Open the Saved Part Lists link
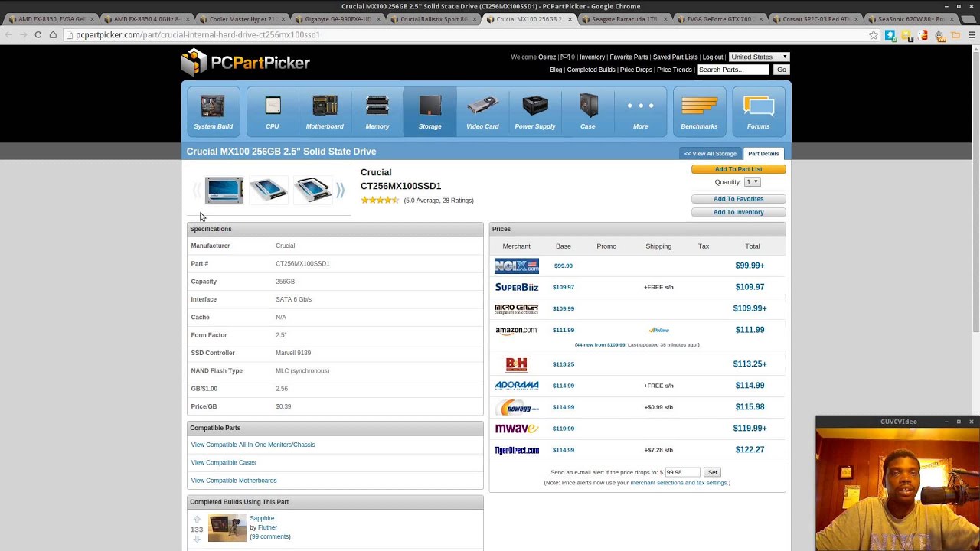980x551 pixels. click(675, 57)
